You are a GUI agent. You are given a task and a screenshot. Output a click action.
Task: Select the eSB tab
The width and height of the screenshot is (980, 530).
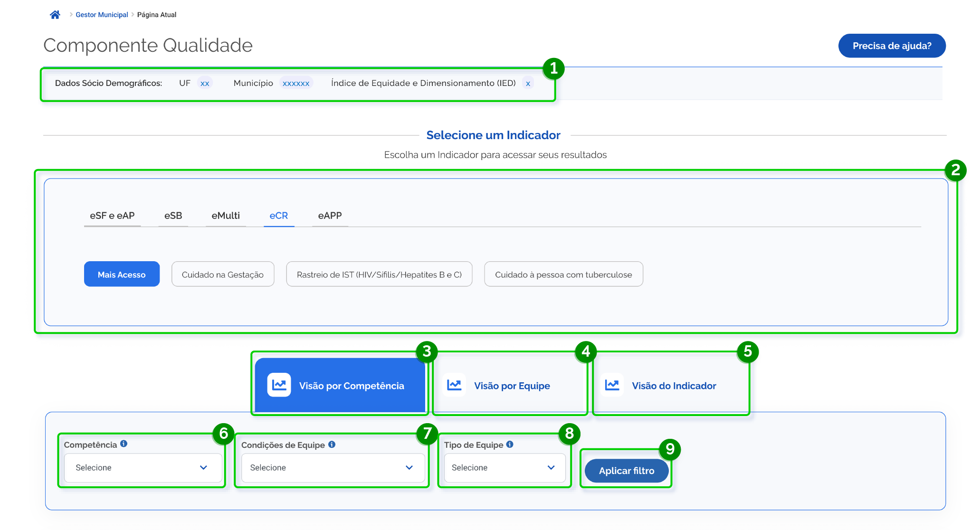[173, 216]
